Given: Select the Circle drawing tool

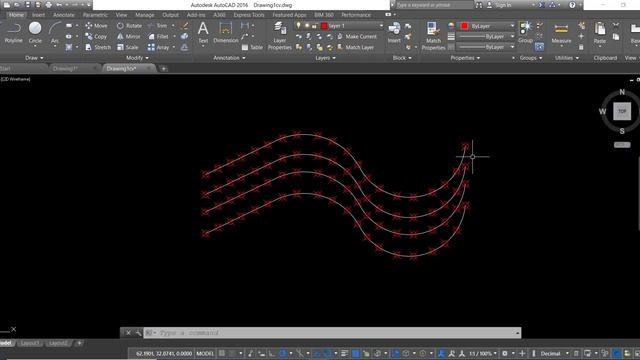Looking at the screenshot, I should [35, 32].
